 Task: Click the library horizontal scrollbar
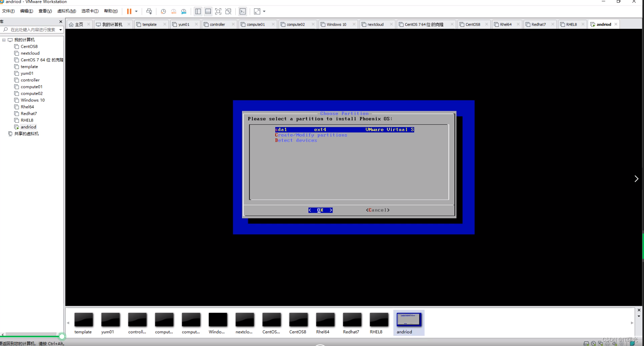(x=32, y=335)
